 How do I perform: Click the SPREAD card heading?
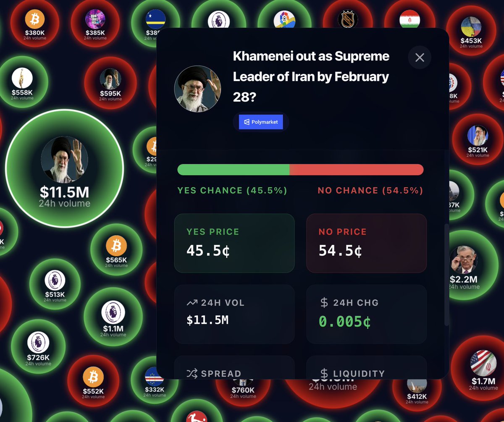pyautogui.click(x=221, y=374)
